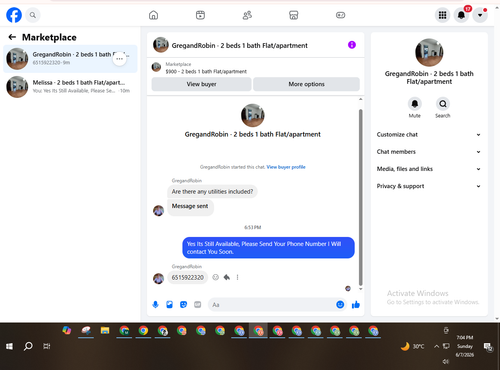Viewport: 500px width, 370px height.
Task: Expand Privacy & support section
Action: click(x=429, y=186)
